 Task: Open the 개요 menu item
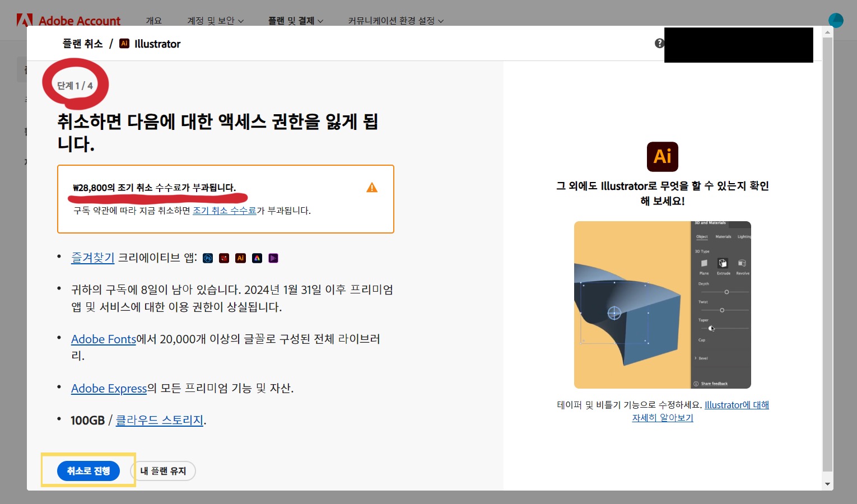point(154,21)
